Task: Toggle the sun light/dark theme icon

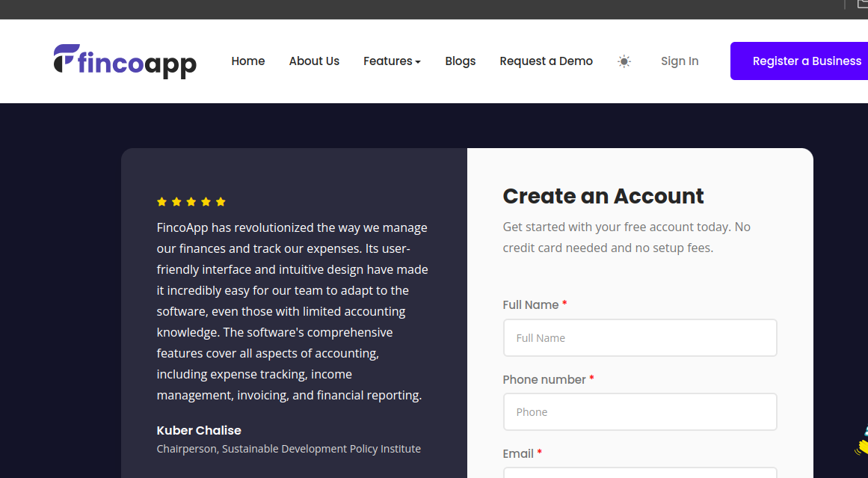Action: click(x=624, y=61)
